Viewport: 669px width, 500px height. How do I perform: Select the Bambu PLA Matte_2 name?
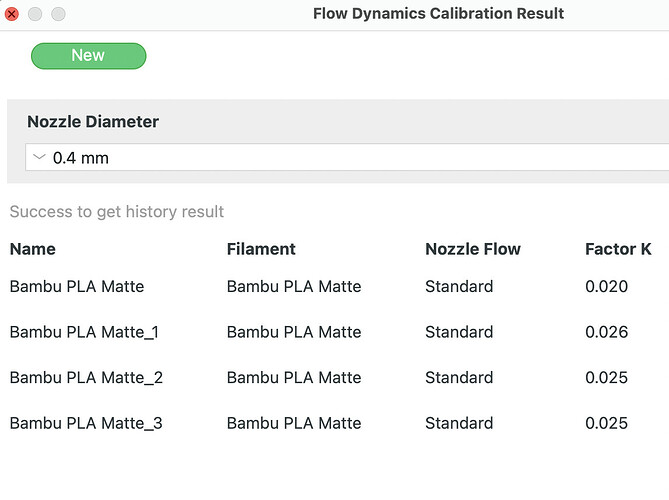click(86, 378)
